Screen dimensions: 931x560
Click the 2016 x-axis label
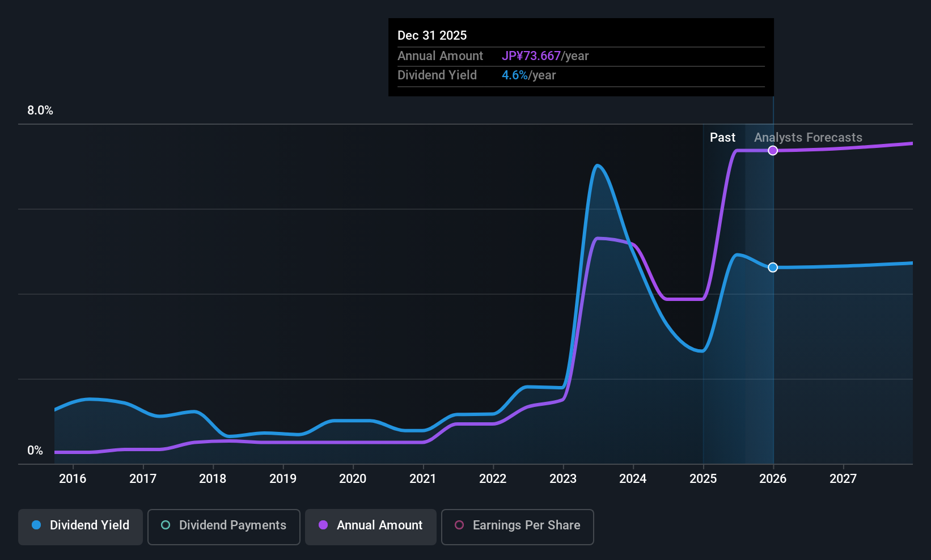point(73,478)
